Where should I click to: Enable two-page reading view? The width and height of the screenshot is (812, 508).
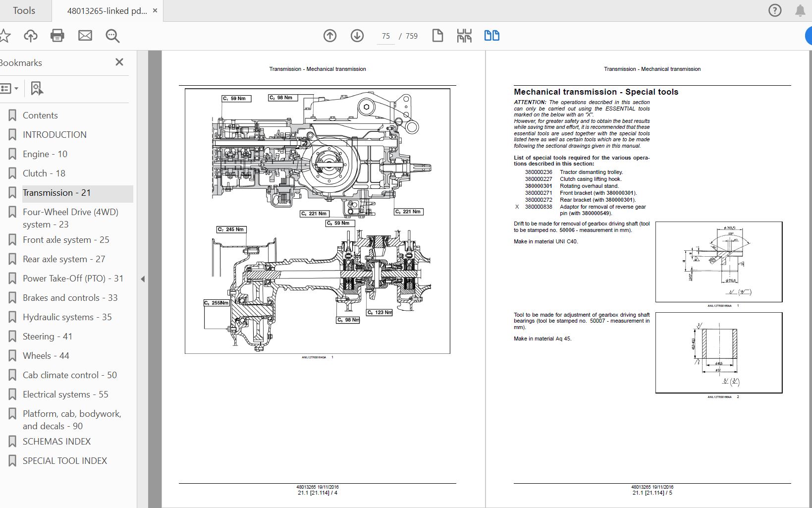491,35
